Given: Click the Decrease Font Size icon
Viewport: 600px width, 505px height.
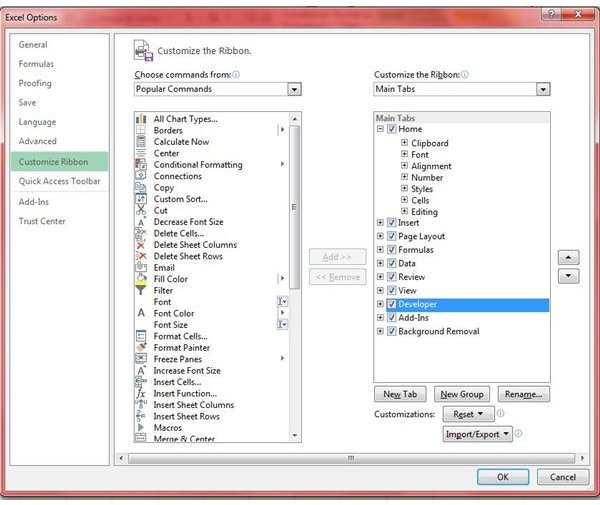Looking at the screenshot, I should (x=141, y=222).
